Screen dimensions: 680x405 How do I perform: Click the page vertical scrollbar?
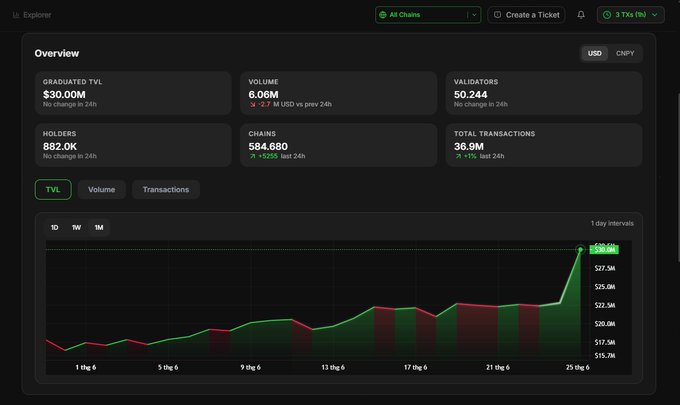677,178
